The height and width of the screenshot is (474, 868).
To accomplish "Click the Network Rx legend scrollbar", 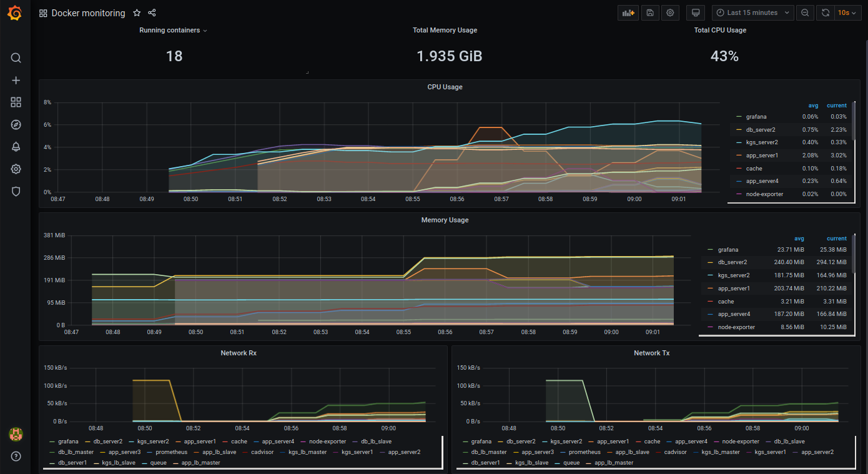I will (443, 452).
